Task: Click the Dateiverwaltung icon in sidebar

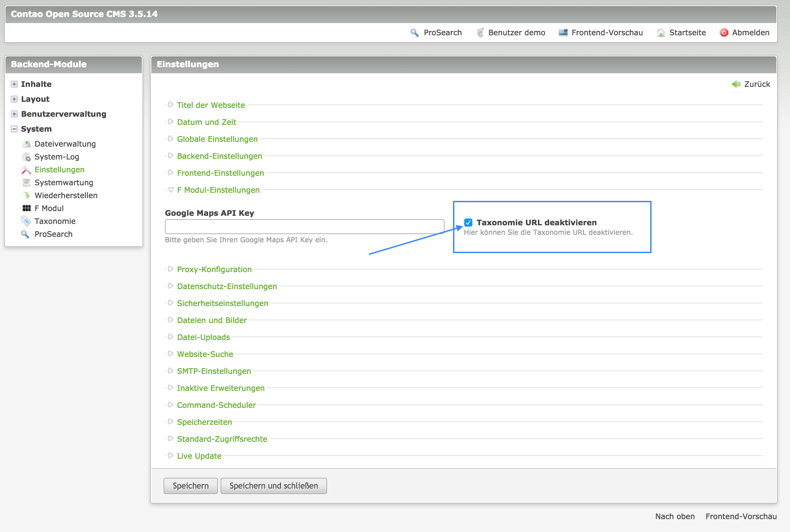Action: point(26,144)
